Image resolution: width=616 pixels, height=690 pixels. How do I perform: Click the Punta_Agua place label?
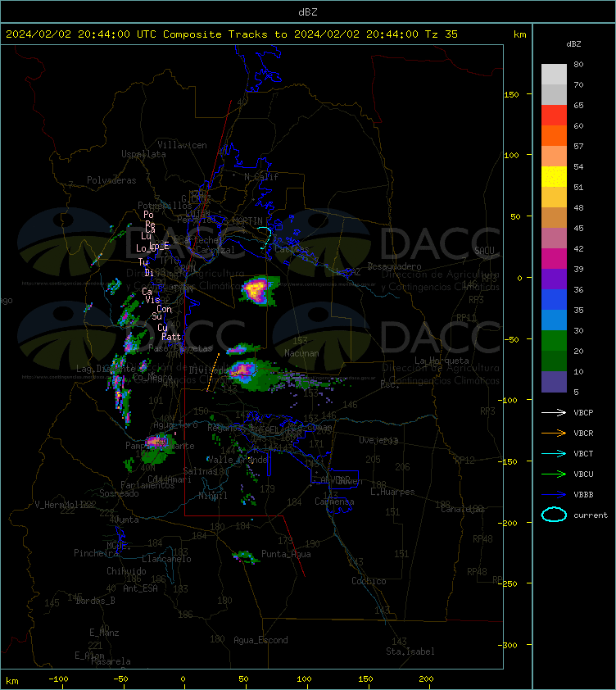286,554
